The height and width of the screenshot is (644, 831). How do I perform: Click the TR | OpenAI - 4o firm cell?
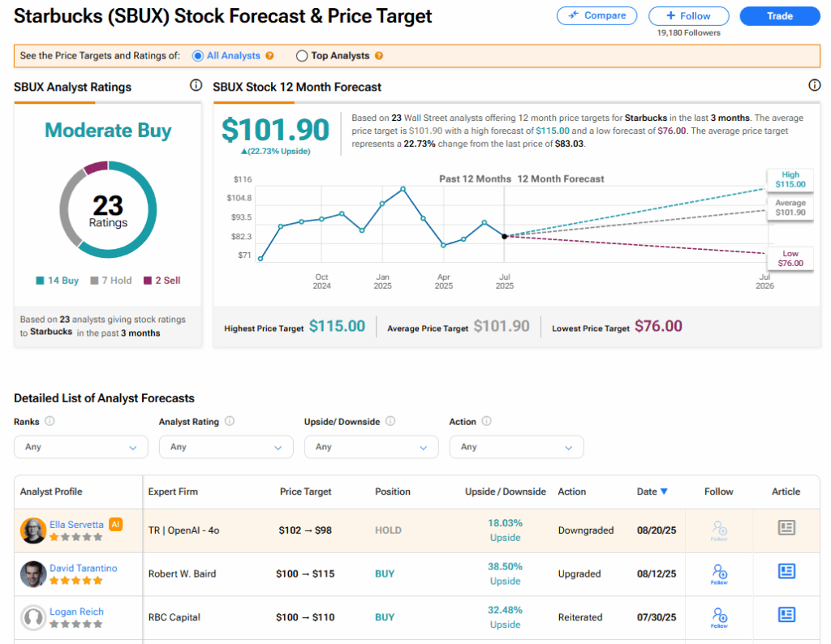pos(184,530)
